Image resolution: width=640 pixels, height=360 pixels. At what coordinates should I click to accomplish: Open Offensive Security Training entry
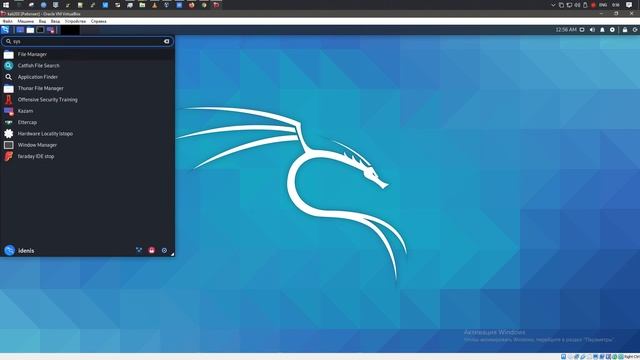pos(87,100)
